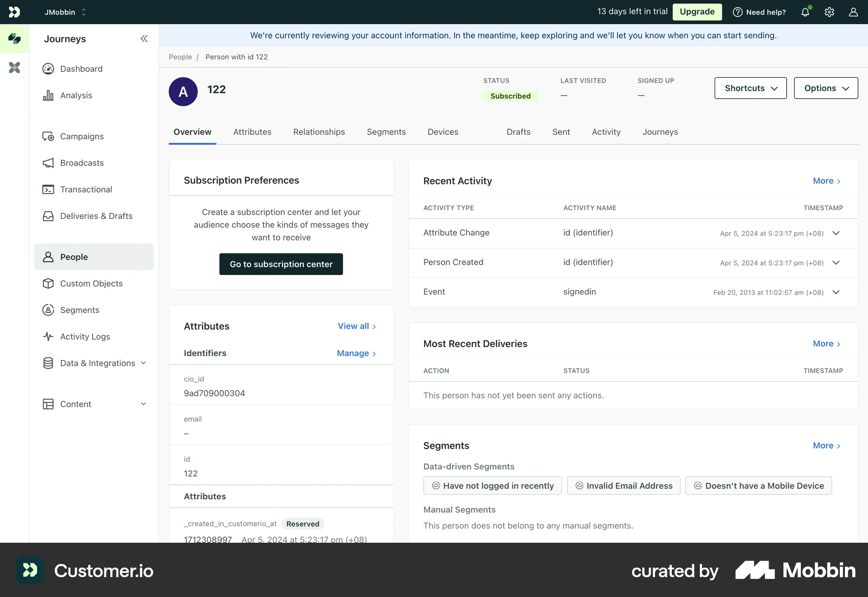Click the 122 person avatar

183,91
